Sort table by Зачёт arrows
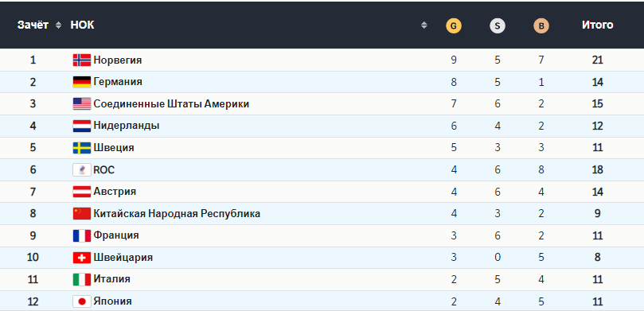644x311 pixels. [58, 25]
